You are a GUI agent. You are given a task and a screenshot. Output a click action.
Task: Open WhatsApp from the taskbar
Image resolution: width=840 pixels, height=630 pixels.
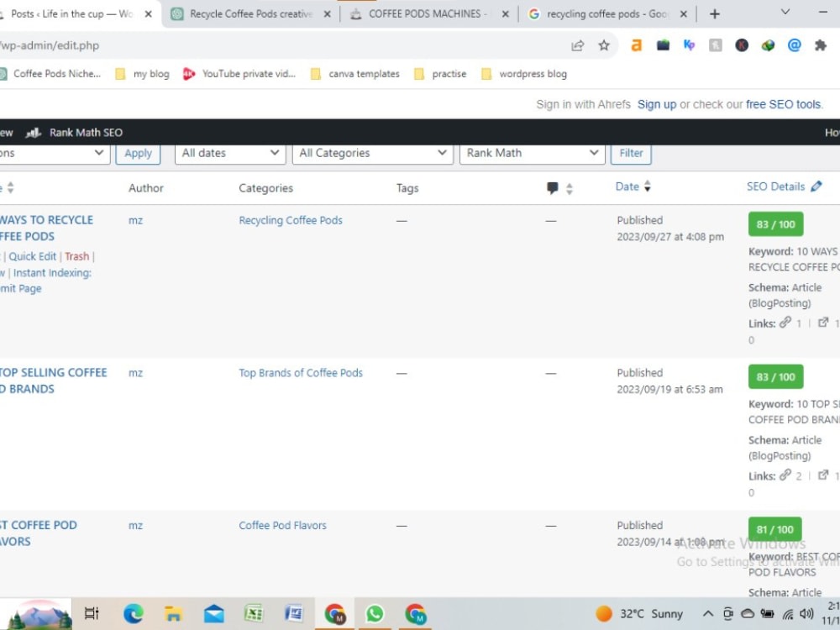[375, 614]
